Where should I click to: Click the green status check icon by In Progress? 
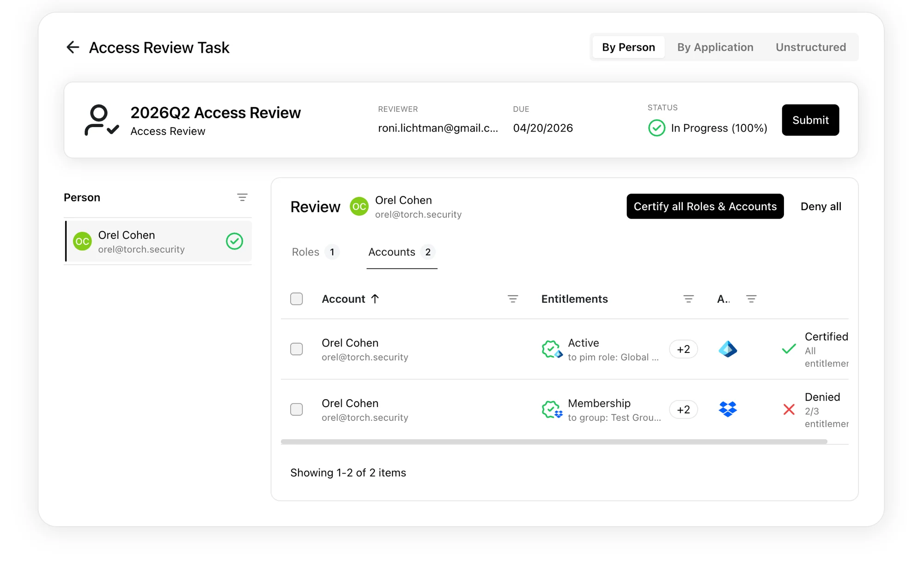pos(657,128)
